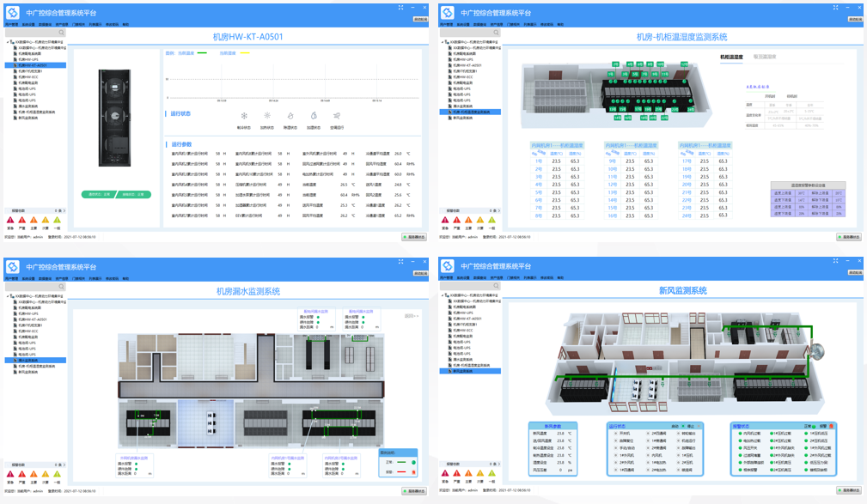Open the 帮助 menu in the 机房漏水监测系统 window
The height and width of the screenshot is (504, 867).
coord(125,278)
